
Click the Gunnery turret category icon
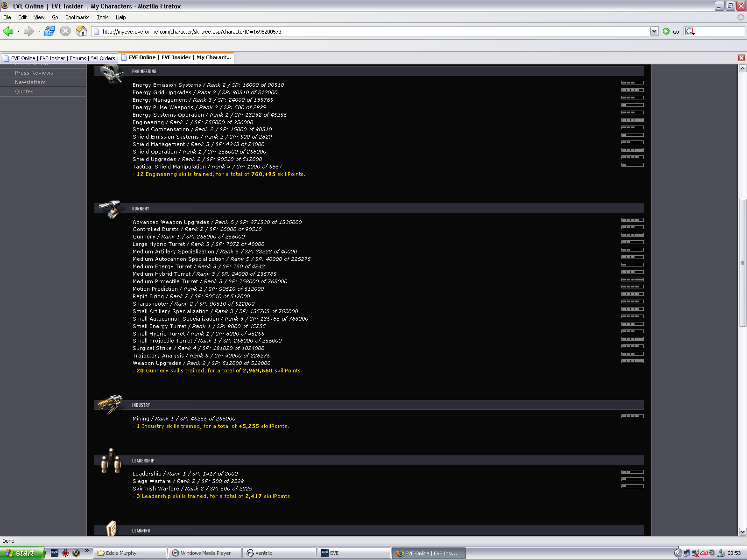111,210
